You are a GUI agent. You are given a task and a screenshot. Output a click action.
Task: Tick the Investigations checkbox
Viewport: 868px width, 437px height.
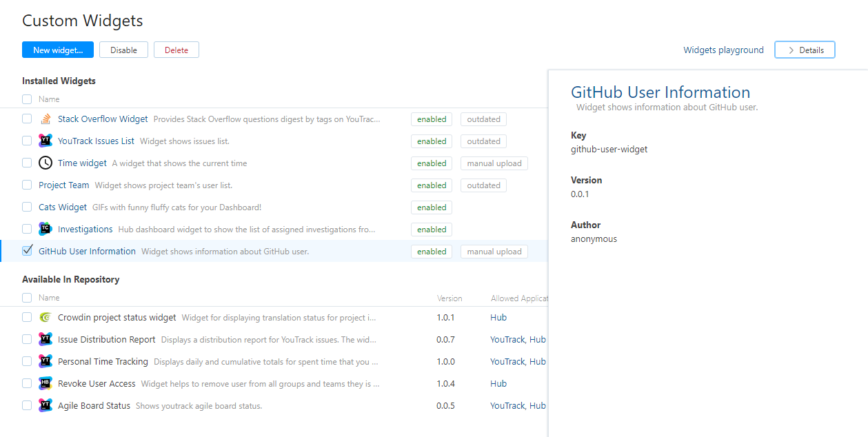27,229
